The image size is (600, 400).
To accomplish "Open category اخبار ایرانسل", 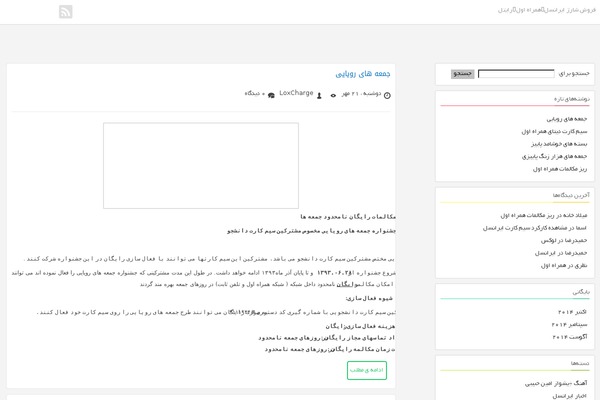I will tap(569, 396).
